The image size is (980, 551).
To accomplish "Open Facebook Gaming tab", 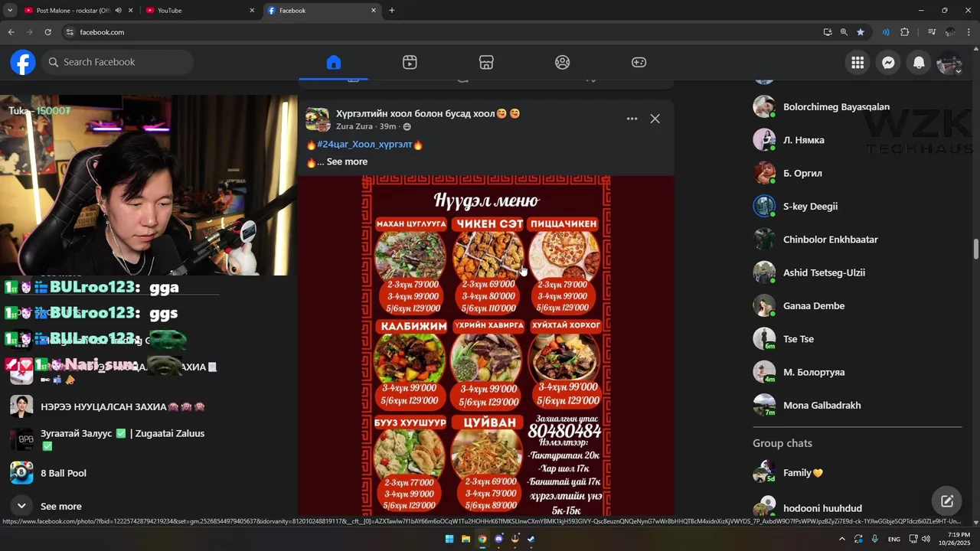I will (x=639, y=62).
